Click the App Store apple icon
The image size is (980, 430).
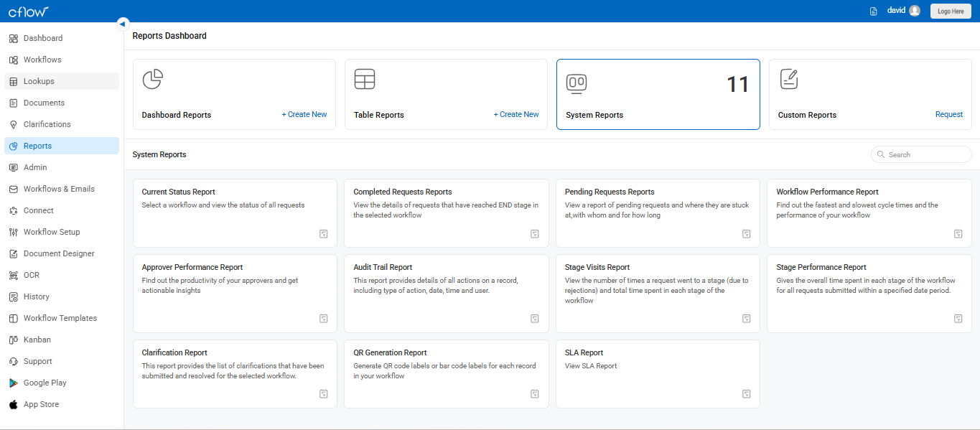tap(14, 404)
